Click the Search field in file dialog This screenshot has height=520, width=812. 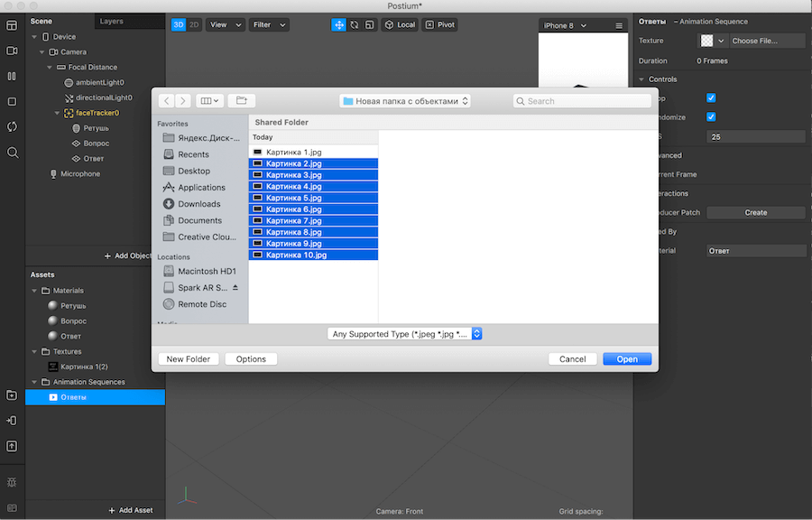[x=582, y=101]
